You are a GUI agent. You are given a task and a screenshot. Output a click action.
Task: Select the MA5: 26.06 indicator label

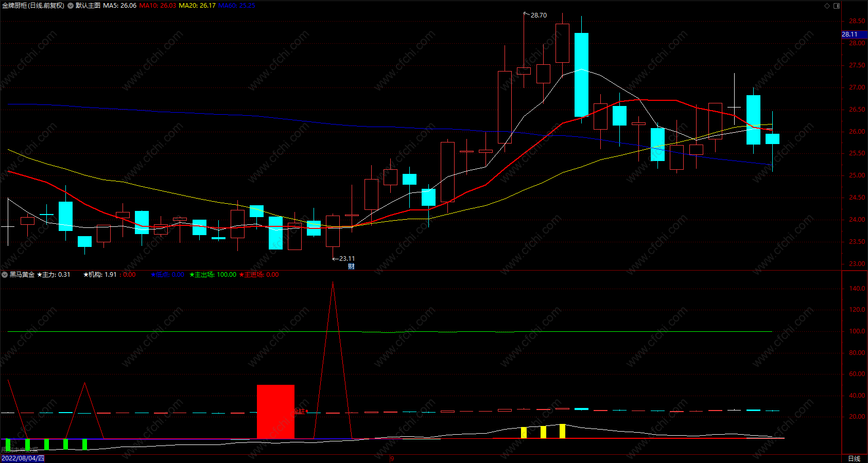pyautogui.click(x=120, y=6)
